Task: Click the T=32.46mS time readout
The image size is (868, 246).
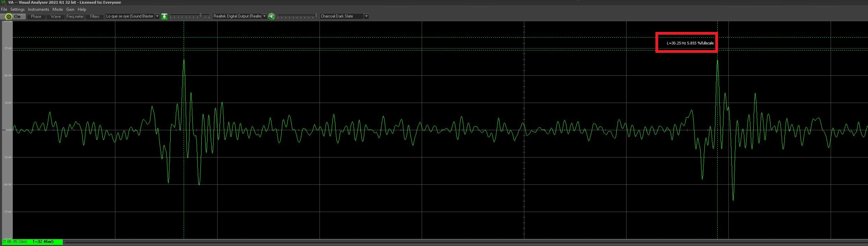Action: 43,242
